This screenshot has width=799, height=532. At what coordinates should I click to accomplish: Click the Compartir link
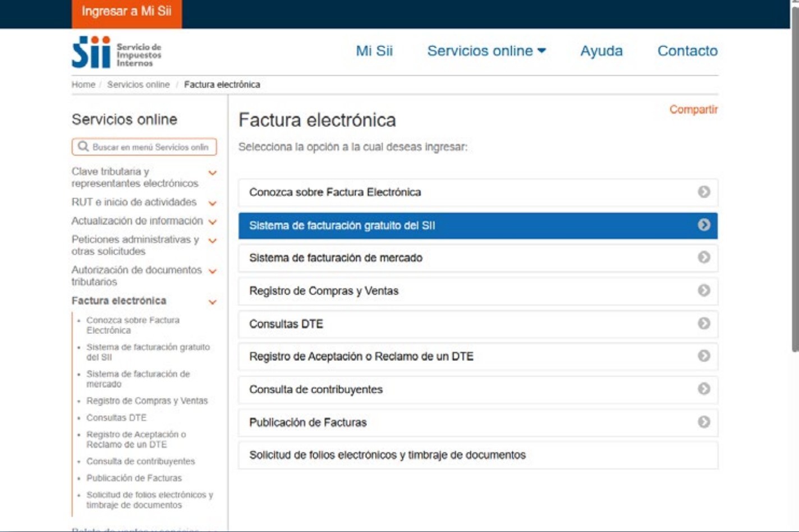[694, 109]
